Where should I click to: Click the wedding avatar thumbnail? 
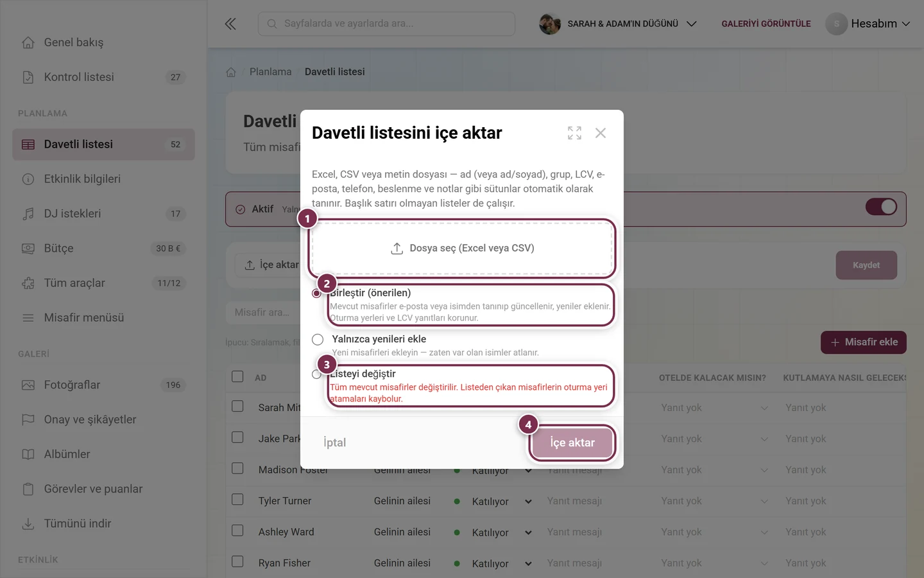click(x=550, y=24)
